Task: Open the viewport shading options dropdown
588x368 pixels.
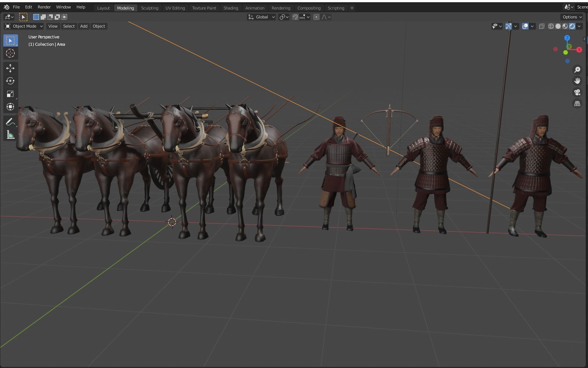Action: click(x=579, y=26)
